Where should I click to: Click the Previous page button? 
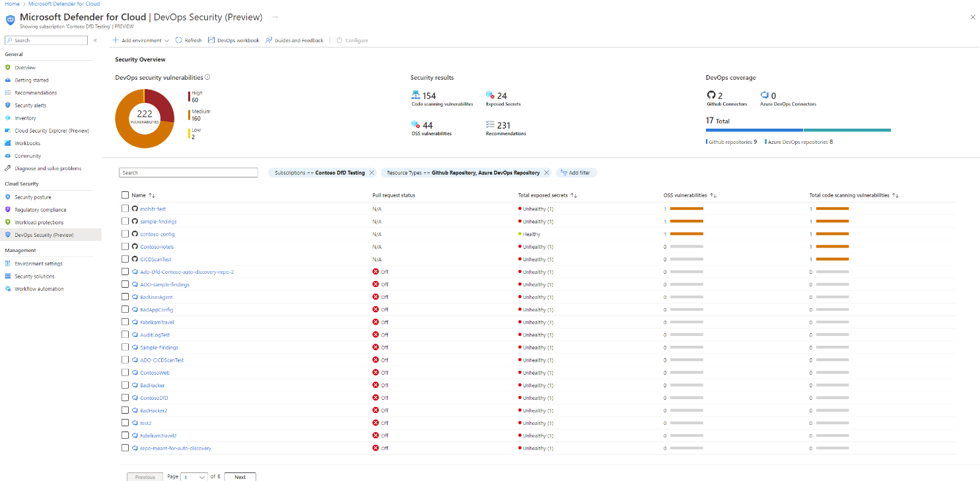point(145,477)
